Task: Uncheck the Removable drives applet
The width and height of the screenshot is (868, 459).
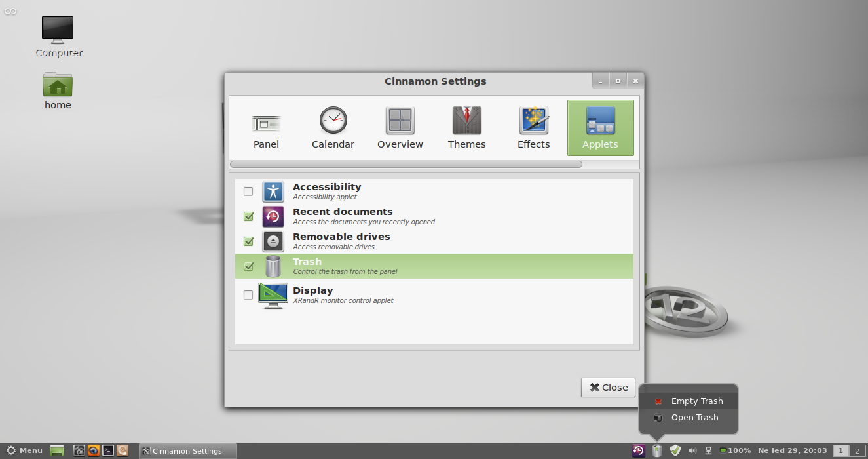Action: click(248, 241)
